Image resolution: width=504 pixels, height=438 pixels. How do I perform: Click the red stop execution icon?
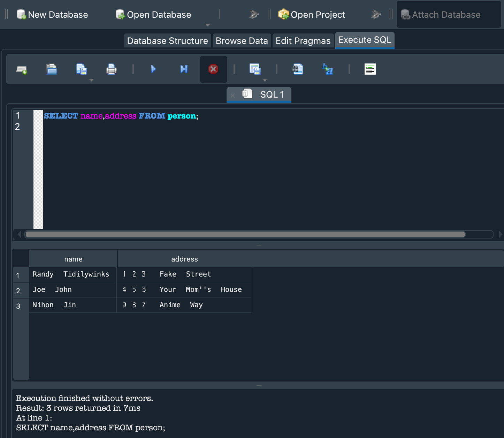click(213, 69)
